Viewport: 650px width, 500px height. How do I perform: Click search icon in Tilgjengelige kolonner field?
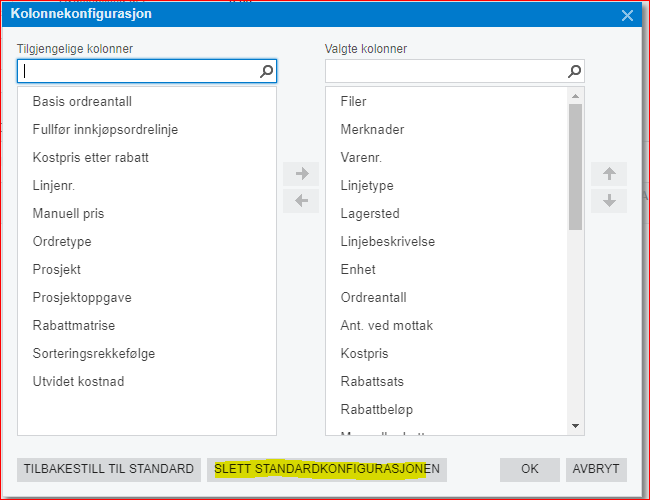266,71
